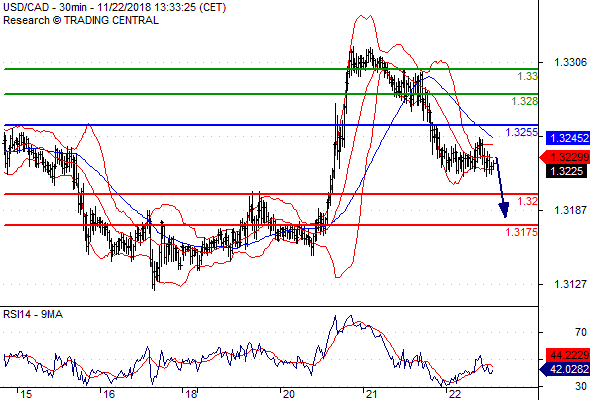The height and width of the screenshot is (400, 590).
Task: Click date 21 on time axis
Action: pos(372,394)
